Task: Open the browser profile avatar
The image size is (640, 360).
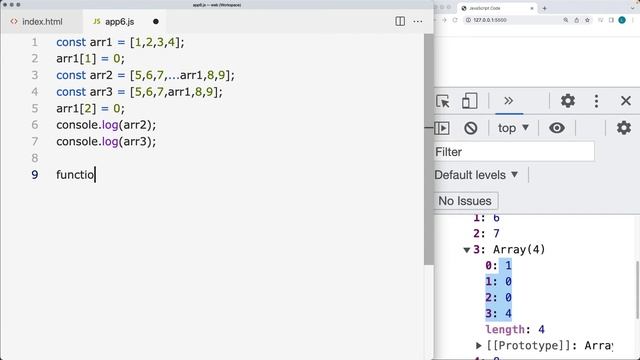Action: pos(622,20)
